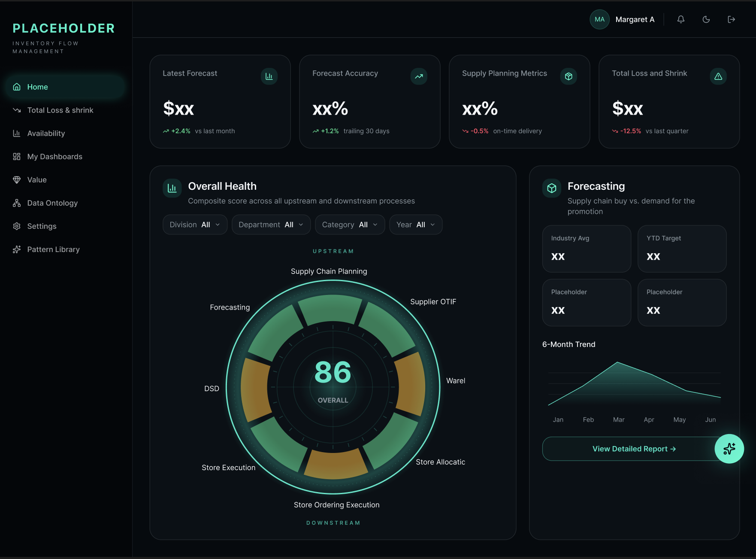Click the Total Loss & shrink trend icon
Screen dimensions: 756x559
[x=17, y=110]
